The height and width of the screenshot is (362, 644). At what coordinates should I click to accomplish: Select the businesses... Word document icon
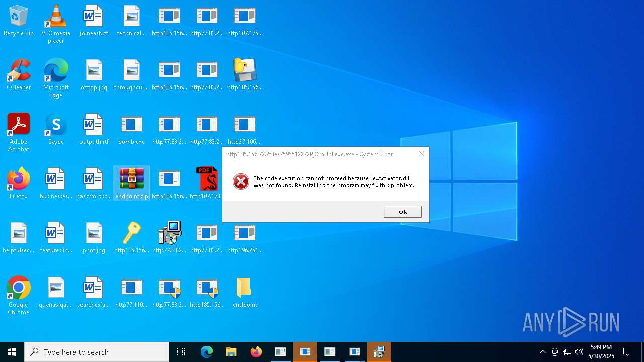coord(56,184)
